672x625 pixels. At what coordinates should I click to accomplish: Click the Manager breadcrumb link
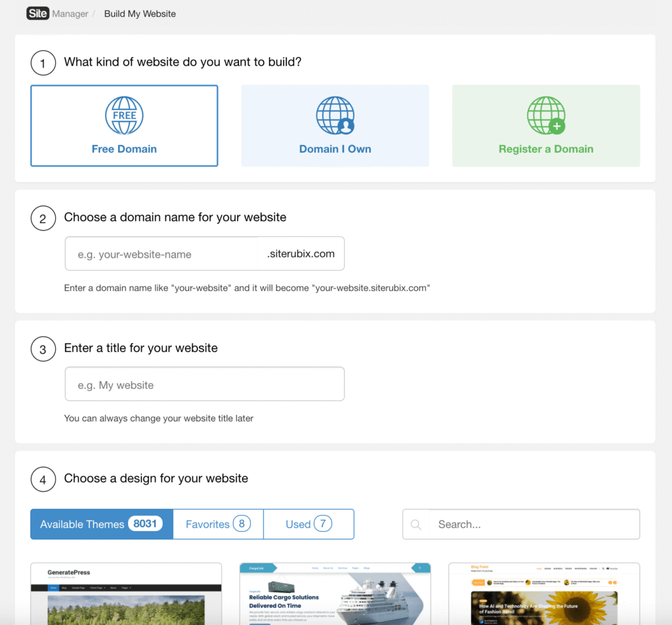(x=70, y=13)
